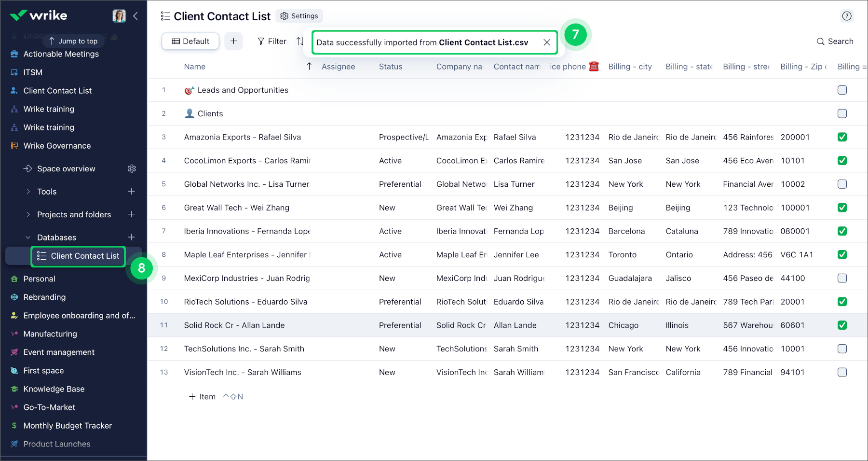Viewport: 868px width, 461px height.
Task: Click the briefcase icon next to Actionable Meetings
Action: [x=14, y=54]
